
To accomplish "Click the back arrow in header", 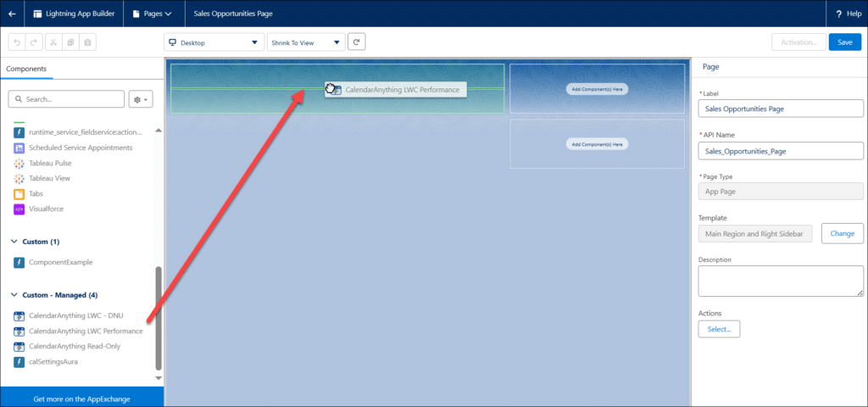I will (x=12, y=14).
